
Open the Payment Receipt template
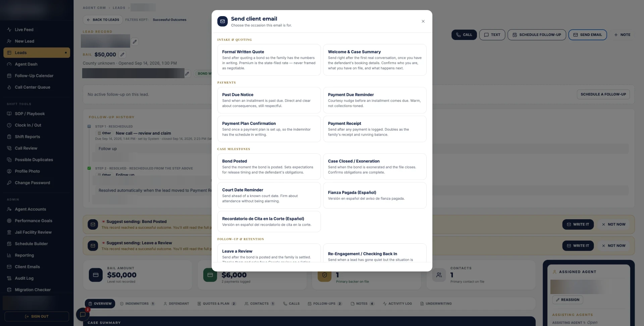tap(375, 129)
